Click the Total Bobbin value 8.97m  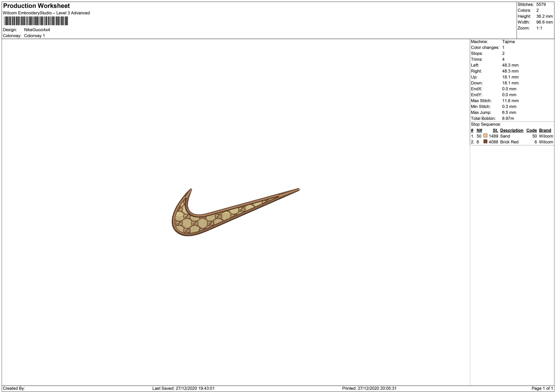coord(508,118)
